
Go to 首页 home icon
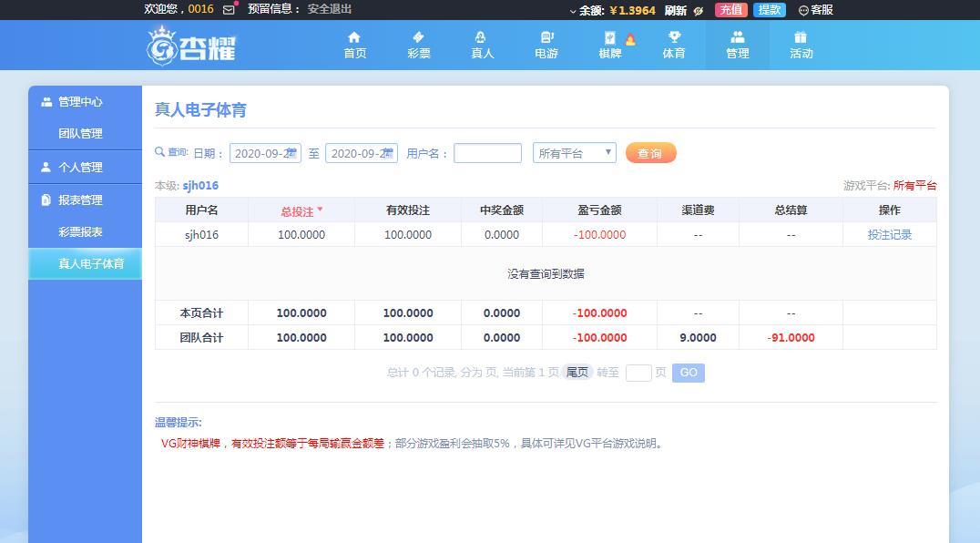coord(354,37)
